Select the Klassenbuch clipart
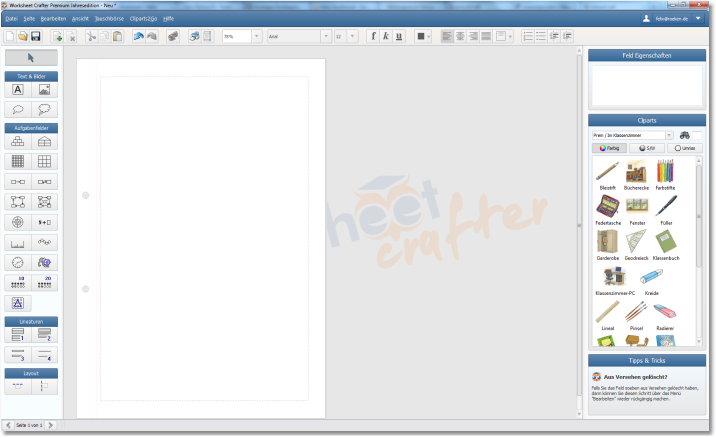The height and width of the screenshot is (438, 716). tap(666, 245)
